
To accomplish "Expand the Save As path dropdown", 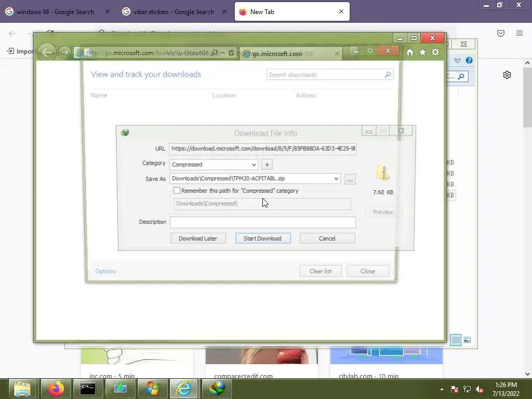I will [x=336, y=179].
